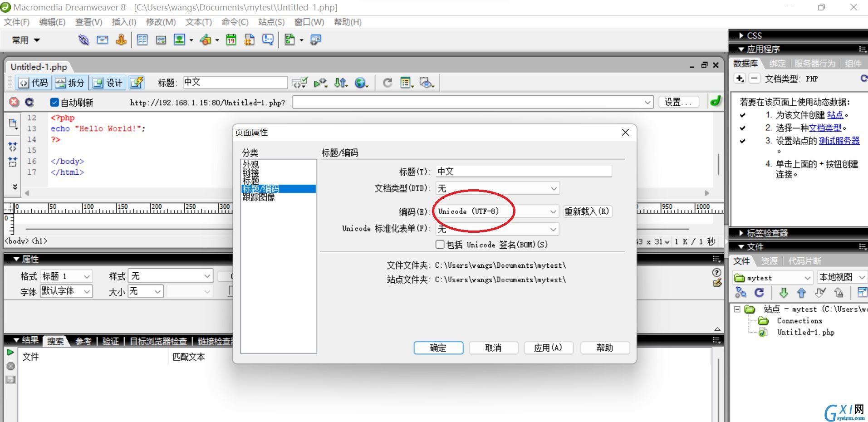This screenshot has height=422, width=868.
Task: Click Refresh Design View icon
Action: coord(387,83)
